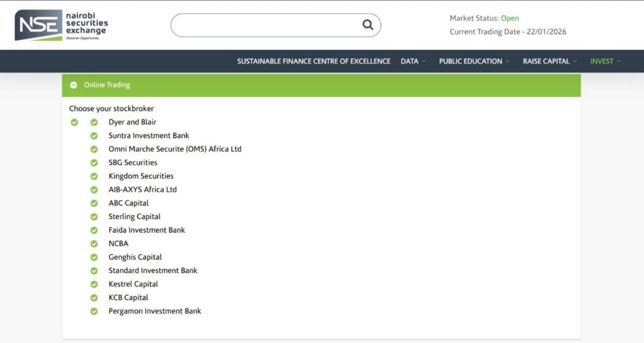Open the DATA menu
This screenshot has height=343, width=644.
point(409,61)
